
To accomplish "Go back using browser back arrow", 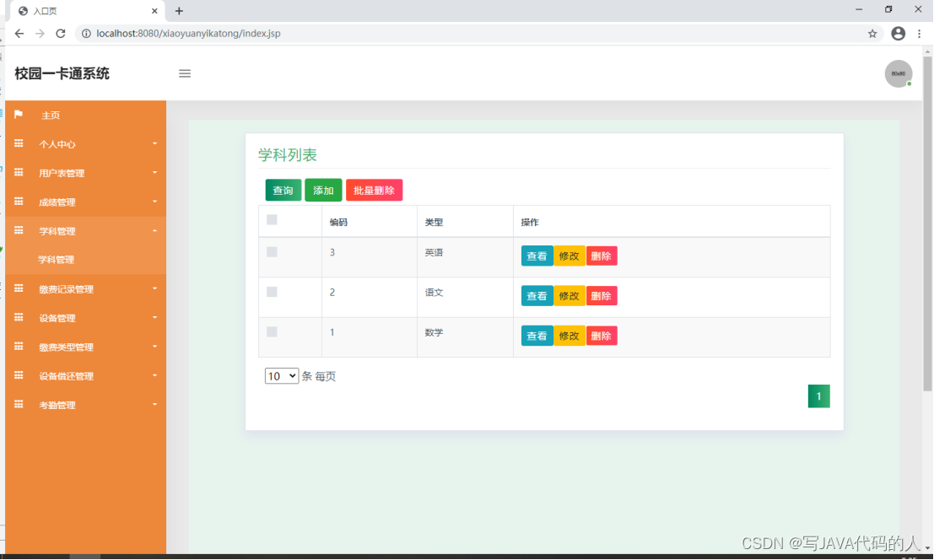I will [x=19, y=34].
